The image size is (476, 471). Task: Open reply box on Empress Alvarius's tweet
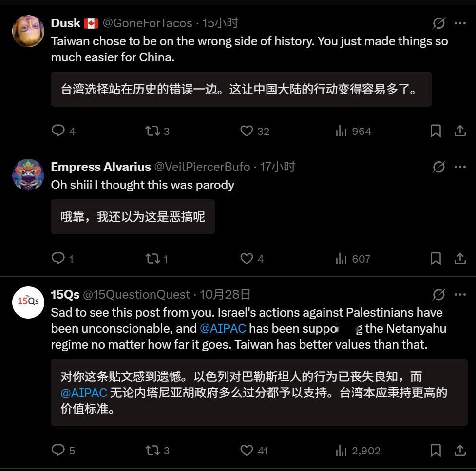(x=58, y=258)
